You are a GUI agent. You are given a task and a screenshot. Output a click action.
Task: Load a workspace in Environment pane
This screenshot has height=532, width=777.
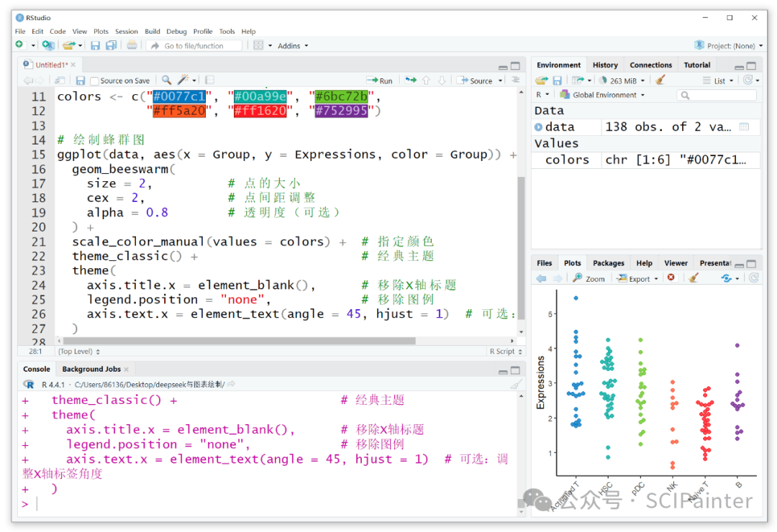(542, 81)
